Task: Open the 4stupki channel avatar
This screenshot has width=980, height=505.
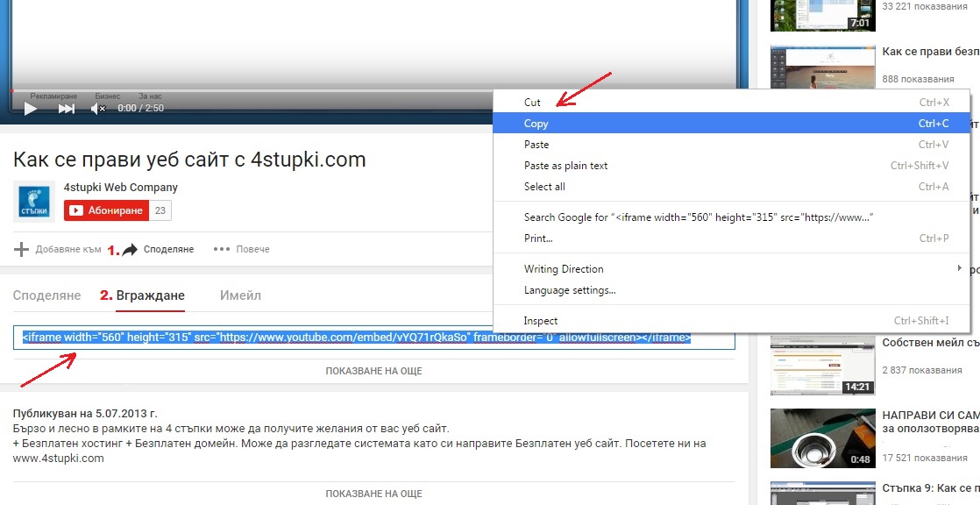Action: click(34, 202)
